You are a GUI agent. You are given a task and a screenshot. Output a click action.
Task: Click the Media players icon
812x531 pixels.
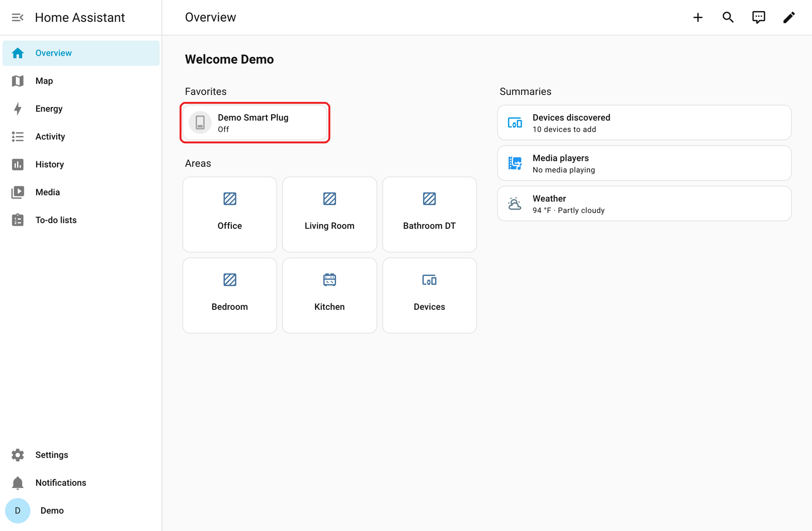click(x=515, y=163)
